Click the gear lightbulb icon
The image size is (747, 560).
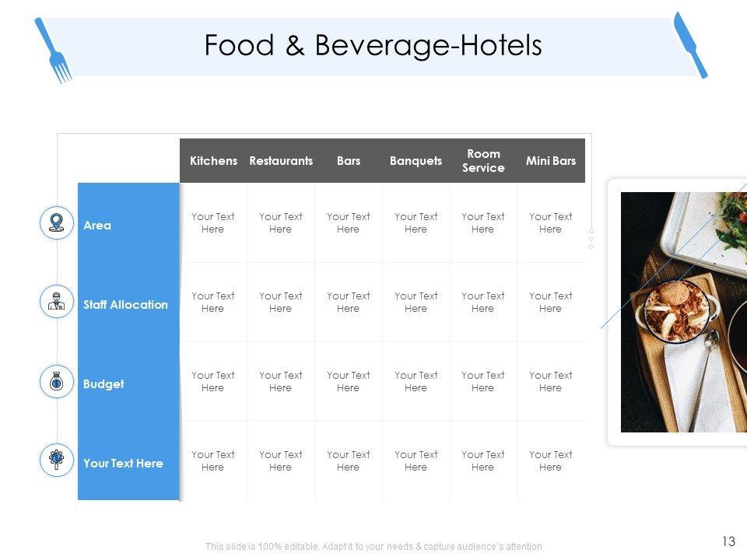click(x=56, y=460)
